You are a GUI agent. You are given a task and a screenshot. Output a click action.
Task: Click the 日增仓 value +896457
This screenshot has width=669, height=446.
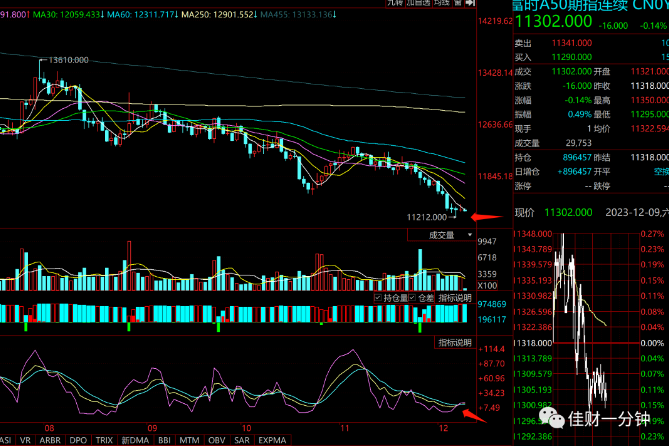[x=575, y=172]
